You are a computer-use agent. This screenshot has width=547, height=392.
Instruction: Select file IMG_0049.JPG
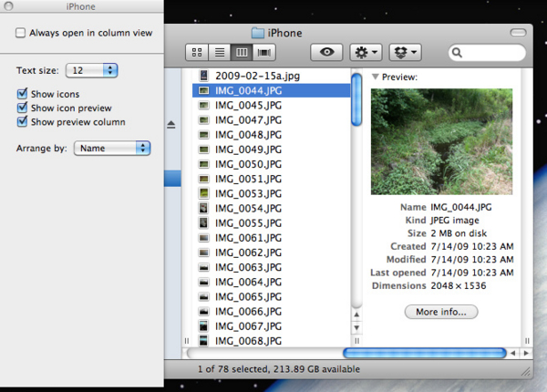271,150
